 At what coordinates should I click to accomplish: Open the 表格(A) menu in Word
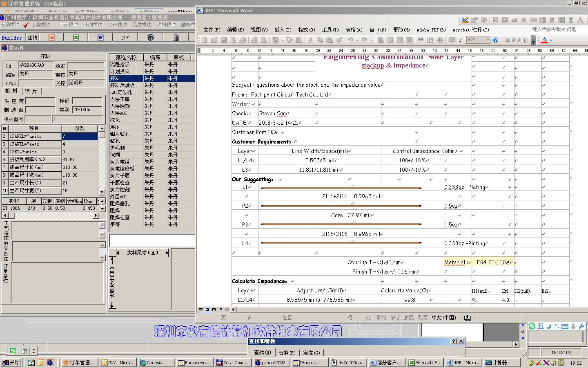tap(354, 30)
